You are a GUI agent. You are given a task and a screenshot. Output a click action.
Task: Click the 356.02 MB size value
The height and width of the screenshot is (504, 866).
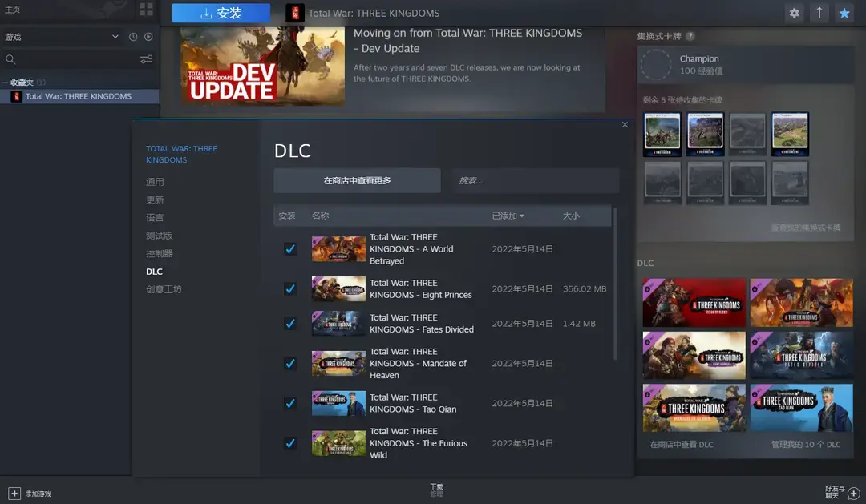[585, 289]
